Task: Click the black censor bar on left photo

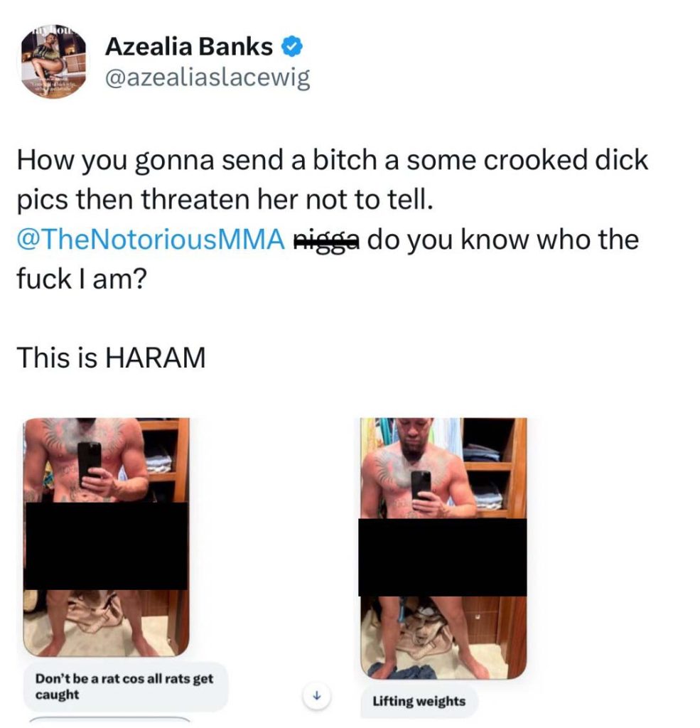Action: [107, 546]
